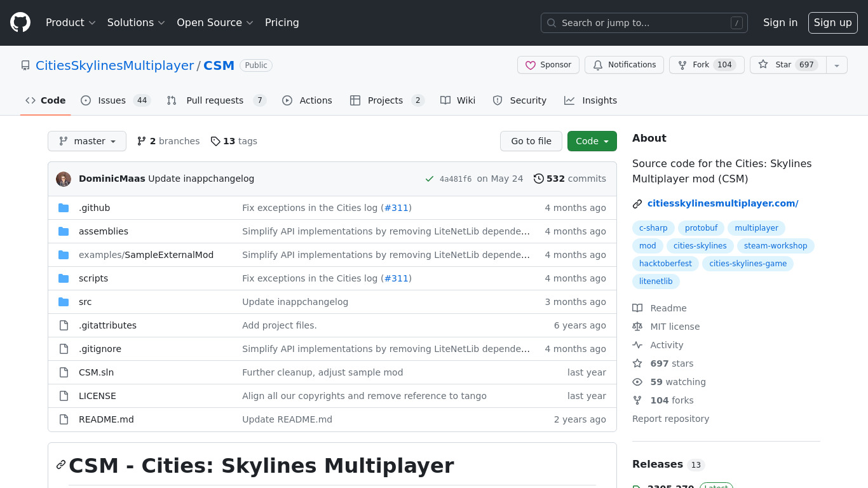Screen dimensions: 868x488
Task: Click the repository icon beside CitiesSkylinesMultiplayer
Action: 25,65
